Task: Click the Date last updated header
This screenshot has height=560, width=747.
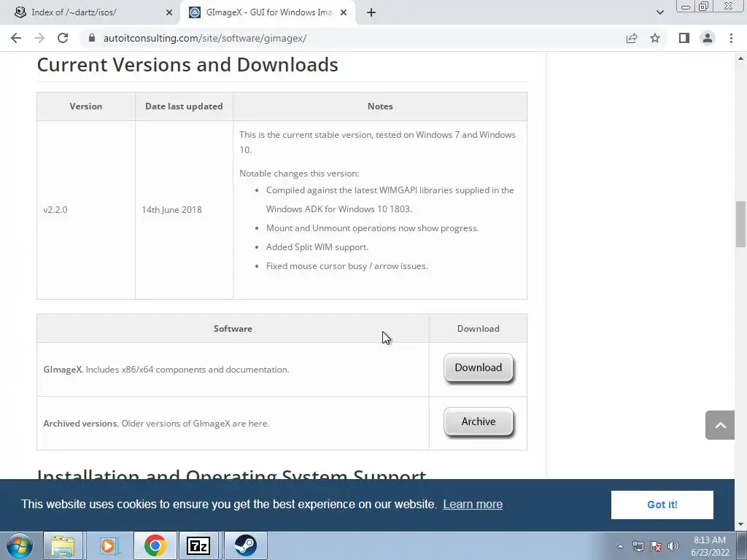Action: 184,106
